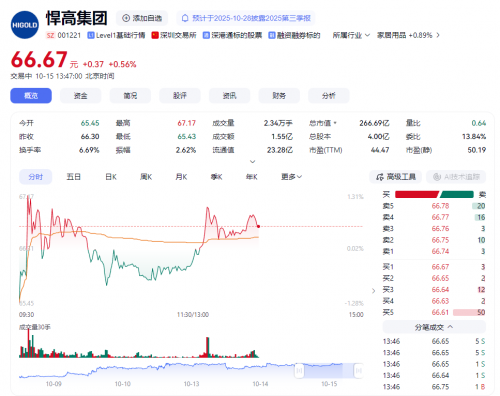Click the 10-09 date on the overview timeline
500x396 pixels.
[54, 384]
